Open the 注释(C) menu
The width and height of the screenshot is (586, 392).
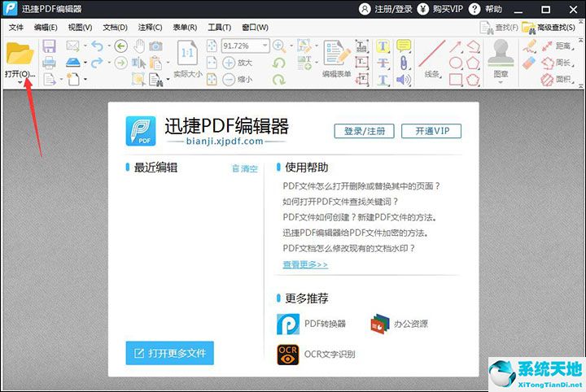[x=150, y=28]
